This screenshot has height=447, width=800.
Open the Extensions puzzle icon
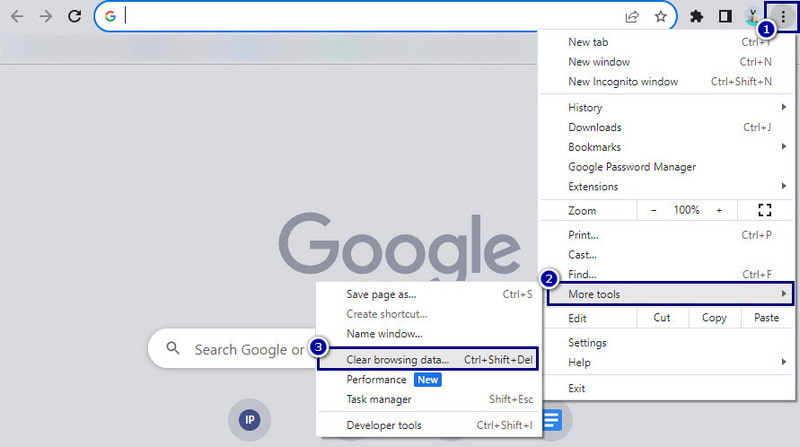(x=698, y=16)
